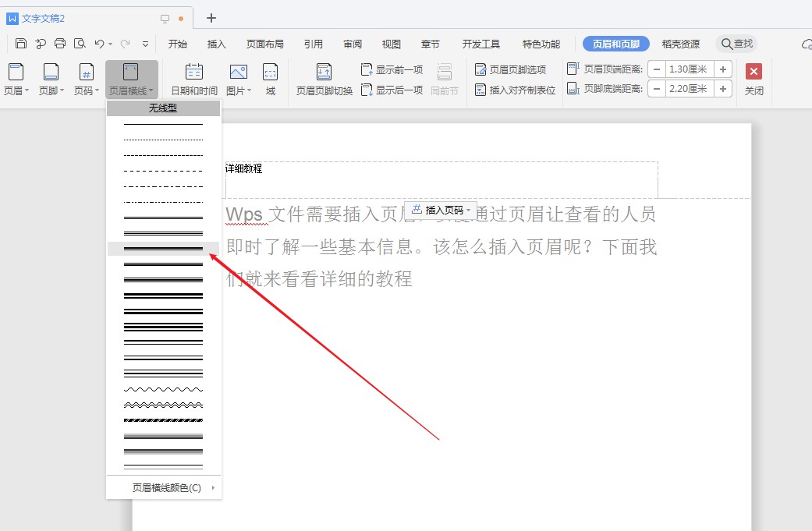The image size is (812, 531).
Task: Select the 无线型 no-line header style
Action: pyautogui.click(x=162, y=108)
